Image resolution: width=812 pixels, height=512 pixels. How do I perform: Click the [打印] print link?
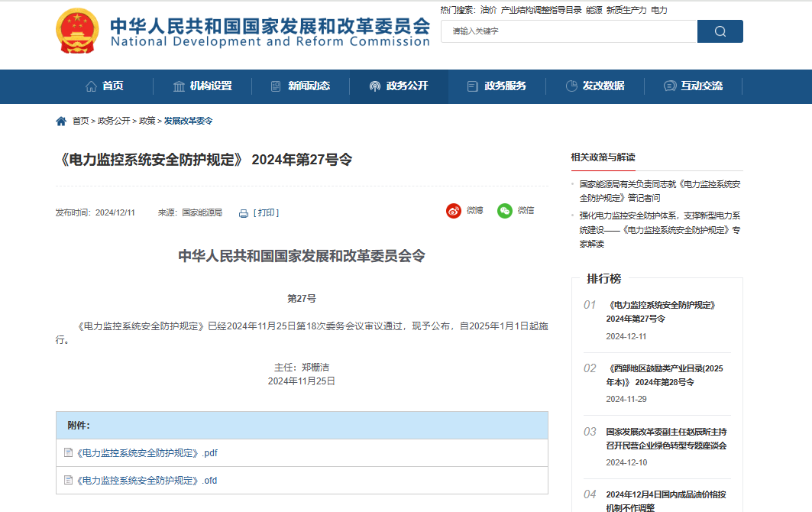coord(266,213)
